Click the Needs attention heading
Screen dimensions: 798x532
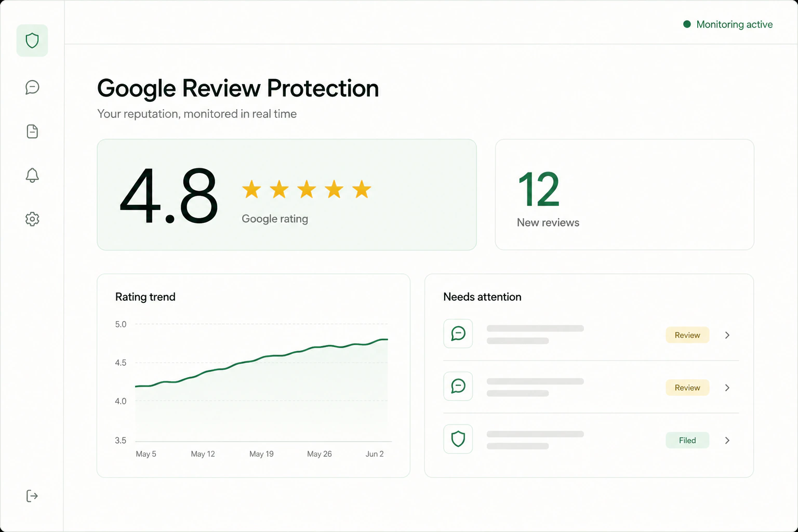[x=482, y=297]
